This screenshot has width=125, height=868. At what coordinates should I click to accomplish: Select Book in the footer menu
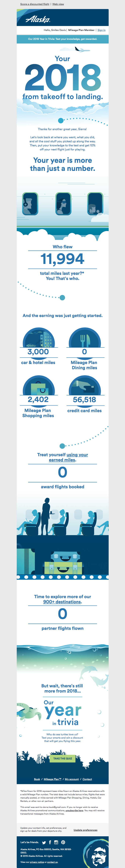(37, 779)
